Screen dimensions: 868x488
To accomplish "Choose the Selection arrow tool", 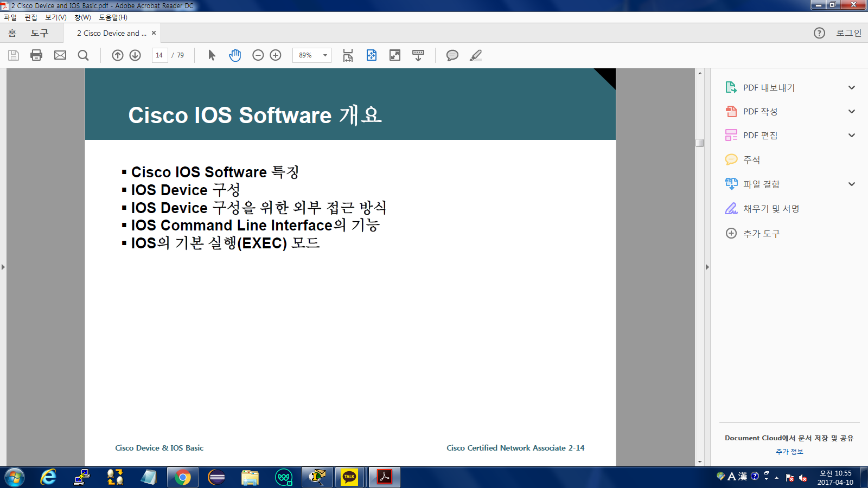I will click(212, 55).
